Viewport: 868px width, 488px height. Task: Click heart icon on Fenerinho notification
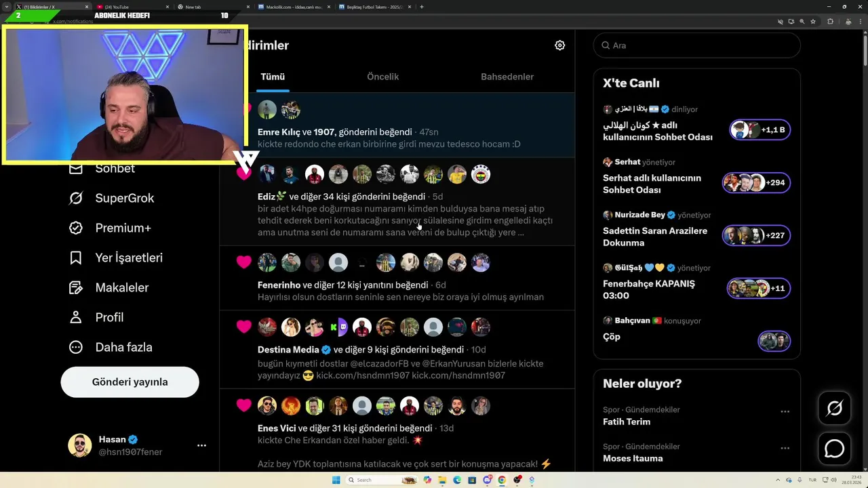tap(244, 262)
